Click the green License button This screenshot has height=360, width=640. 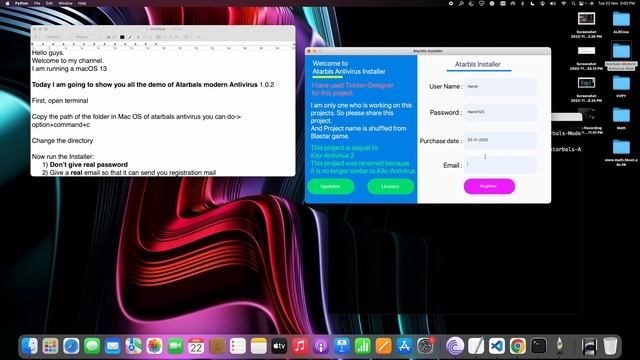(390, 187)
